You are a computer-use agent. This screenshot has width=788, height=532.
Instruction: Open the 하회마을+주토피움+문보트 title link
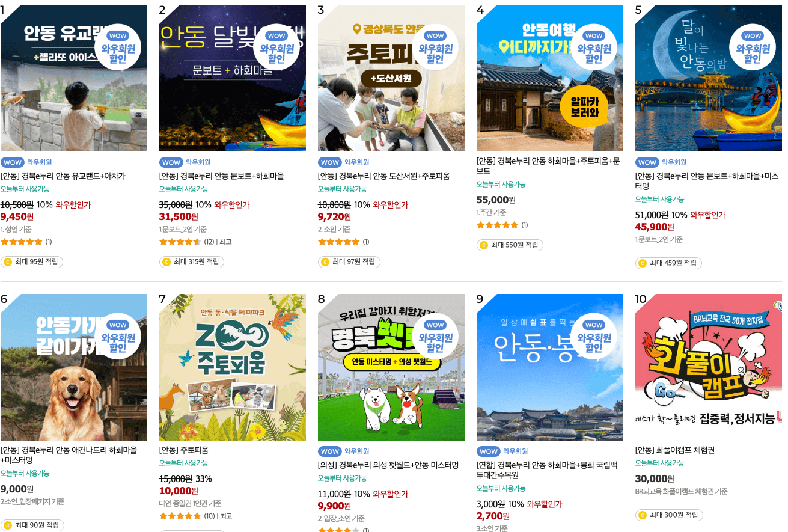tap(548, 166)
